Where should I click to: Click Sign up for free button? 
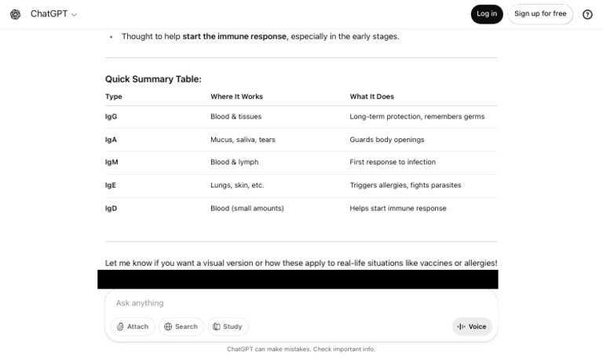point(540,14)
